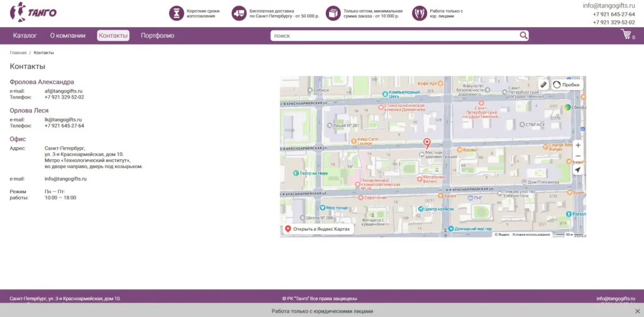
Task: Click the search magnifier icon
Action: click(x=523, y=36)
